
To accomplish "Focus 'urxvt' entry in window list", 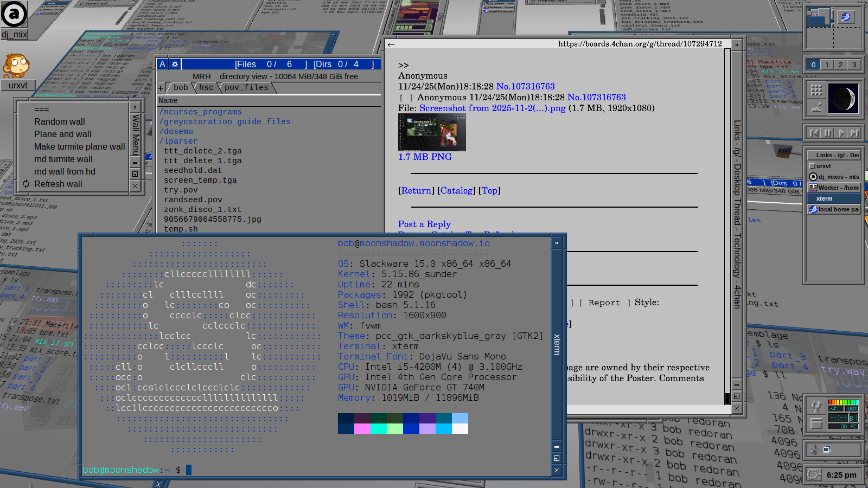I will tap(834, 166).
